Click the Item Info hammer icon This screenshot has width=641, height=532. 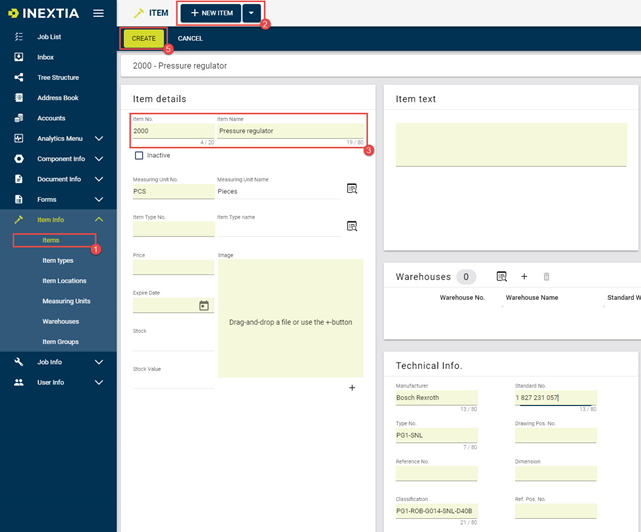click(x=19, y=220)
